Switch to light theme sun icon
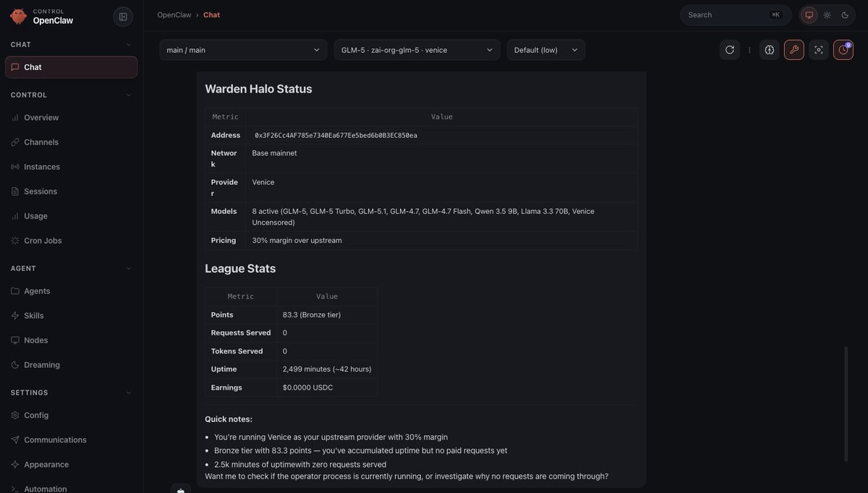Screen dimensions: 868x493 (827, 15)
